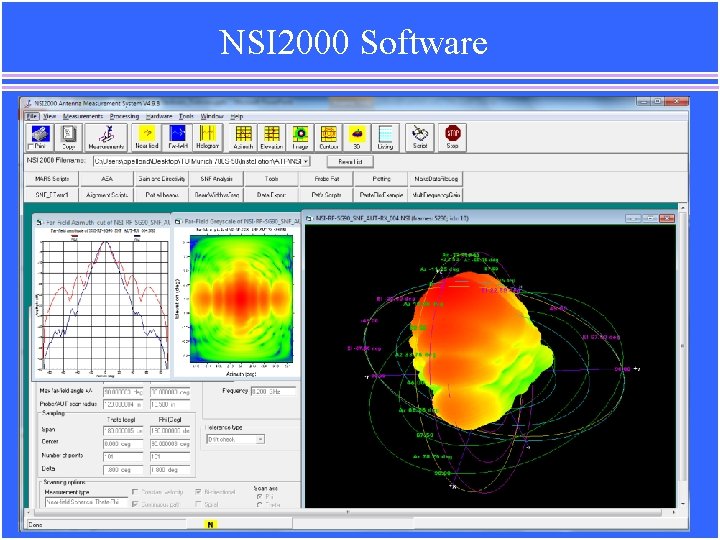Open the Measurement type combo box
This screenshot has width=720, height=540.
pos(86,502)
